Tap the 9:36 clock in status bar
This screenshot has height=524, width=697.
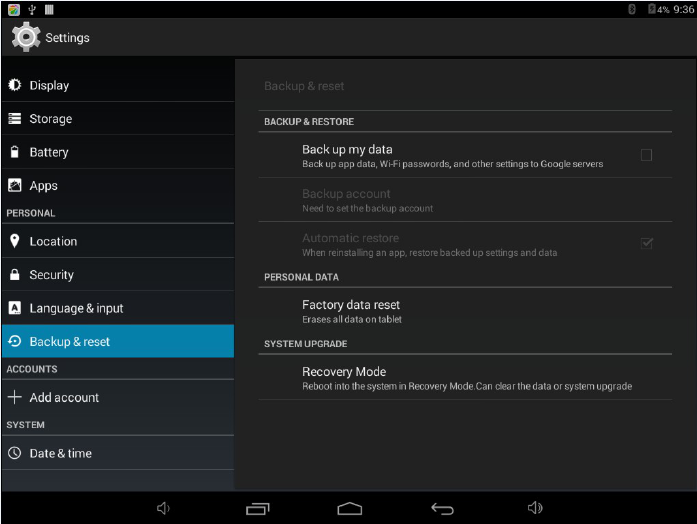[x=683, y=9]
